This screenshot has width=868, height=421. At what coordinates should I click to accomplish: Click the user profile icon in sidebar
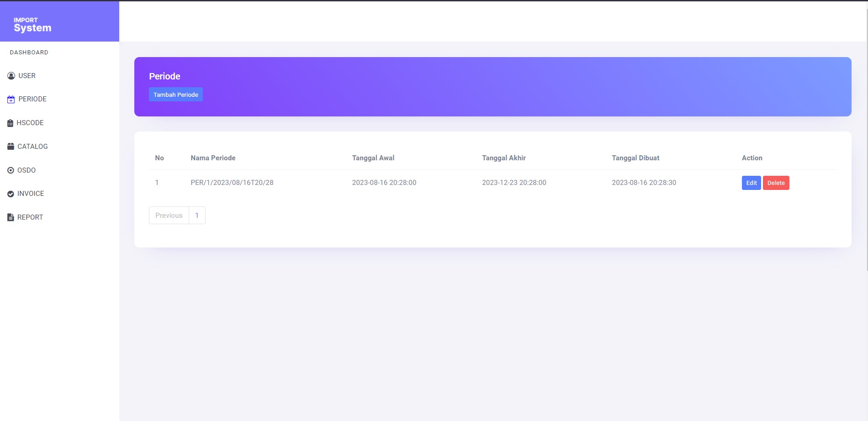(11, 76)
